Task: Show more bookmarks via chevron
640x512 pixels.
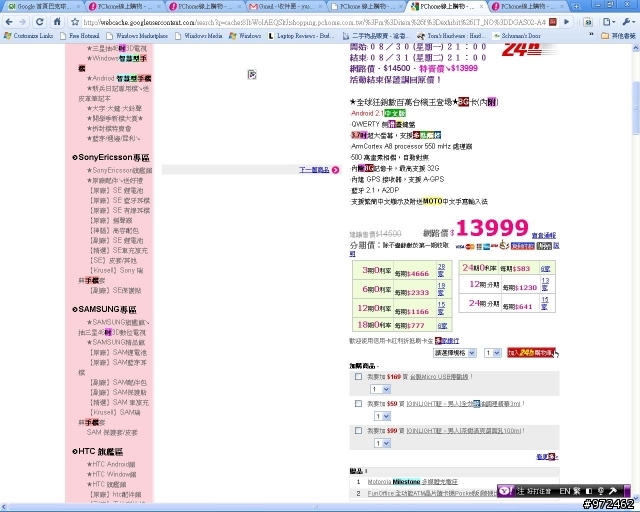Action: pos(591,36)
